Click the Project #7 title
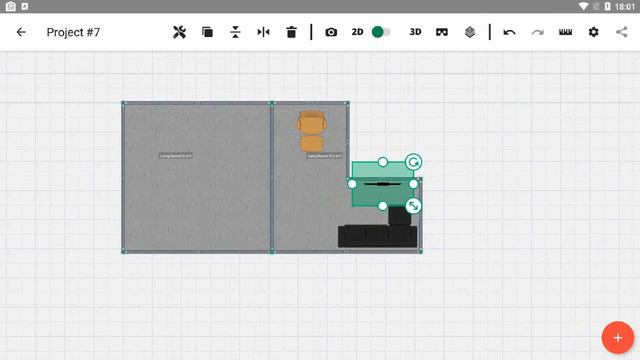Image resolution: width=640 pixels, height=360 pixels. [73, 32]
